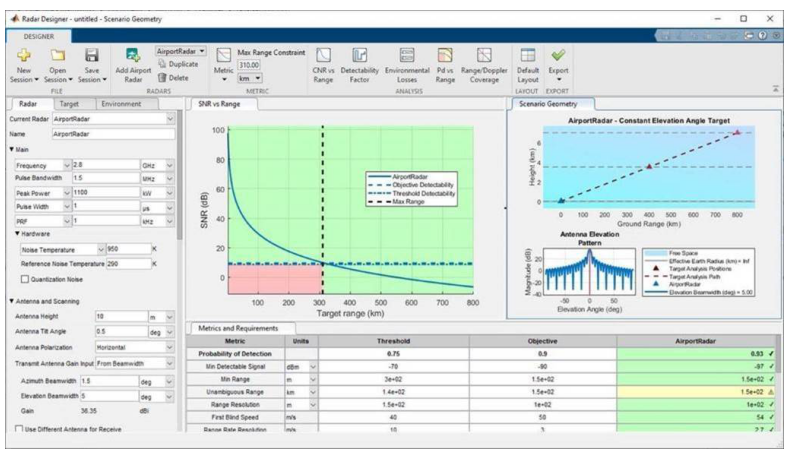Switch to the Environment tab
The image size is (791, 452).
121,102
